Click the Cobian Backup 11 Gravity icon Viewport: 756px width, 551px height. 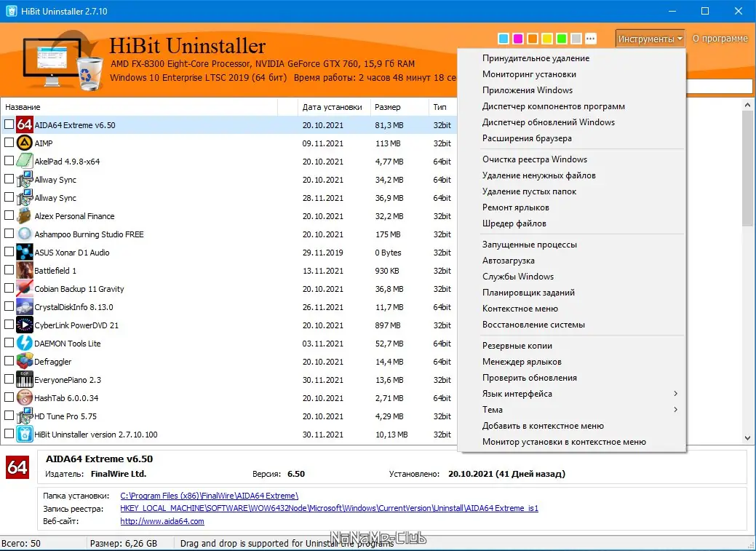(24, 288)
